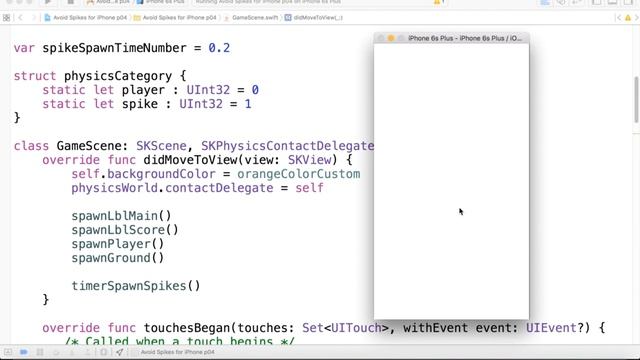Click 'Called when a touch begins' comment

pos(179,341)
